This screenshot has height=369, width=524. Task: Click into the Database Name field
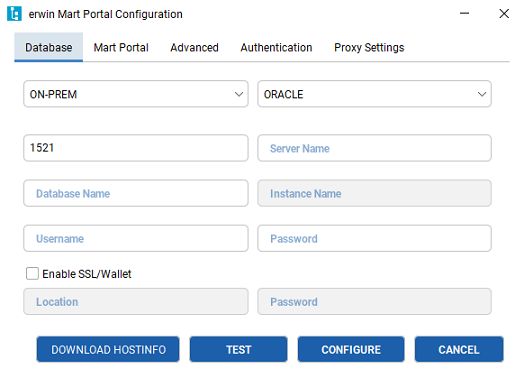coord(136,193)
